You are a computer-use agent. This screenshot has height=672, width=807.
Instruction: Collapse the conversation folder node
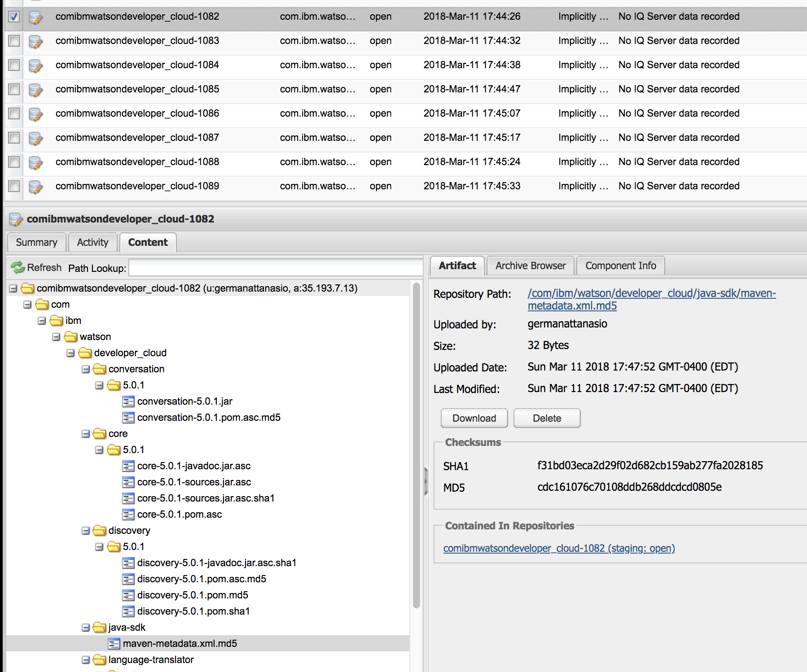tap(86, 369)
